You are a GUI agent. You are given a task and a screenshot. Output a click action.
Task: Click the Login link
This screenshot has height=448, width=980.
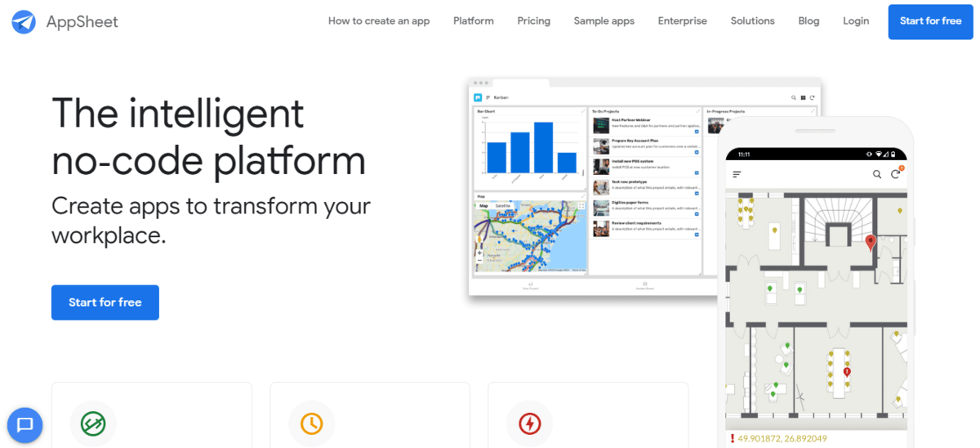pos(856,21)
